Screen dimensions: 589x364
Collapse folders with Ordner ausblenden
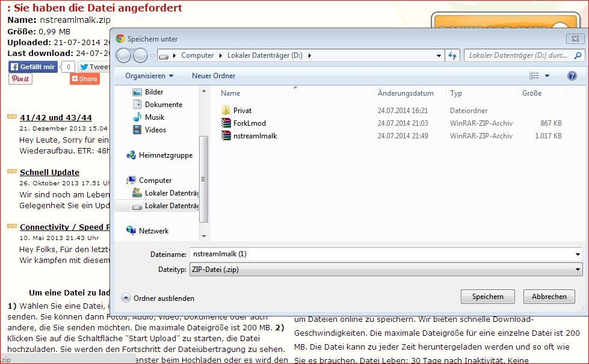point(158,298)
